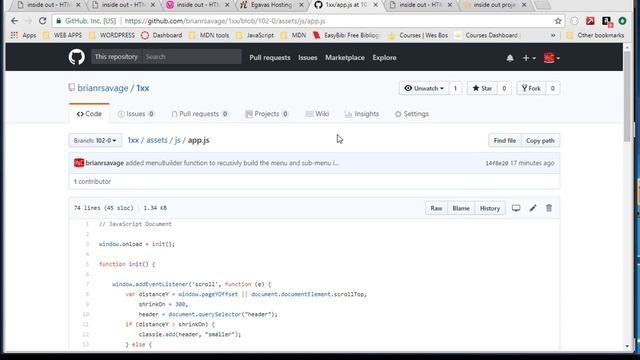Viewport: 640px width, 360px height.
Task: Go to assets folder in breadcrumb
Action: coord(157,140)
